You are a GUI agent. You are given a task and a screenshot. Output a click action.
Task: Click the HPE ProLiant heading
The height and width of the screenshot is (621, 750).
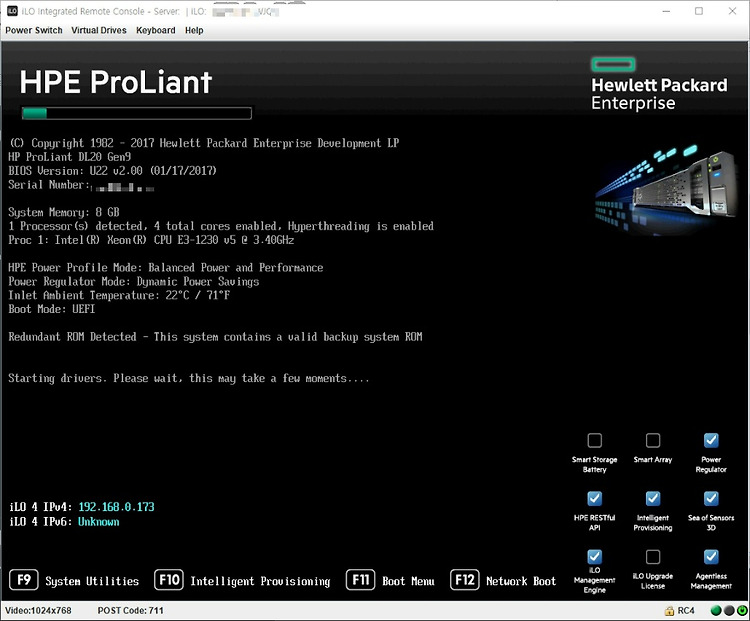point(116,82)
